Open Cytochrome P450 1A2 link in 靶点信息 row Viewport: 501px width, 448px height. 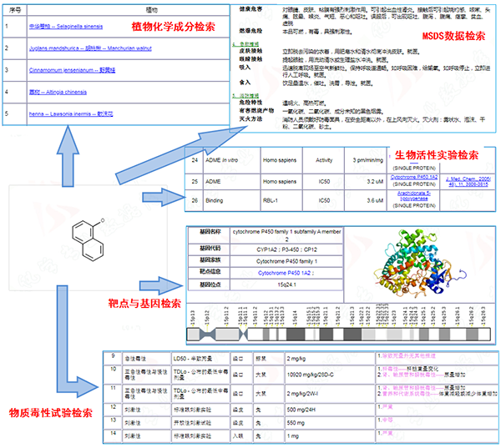[285, 272]
